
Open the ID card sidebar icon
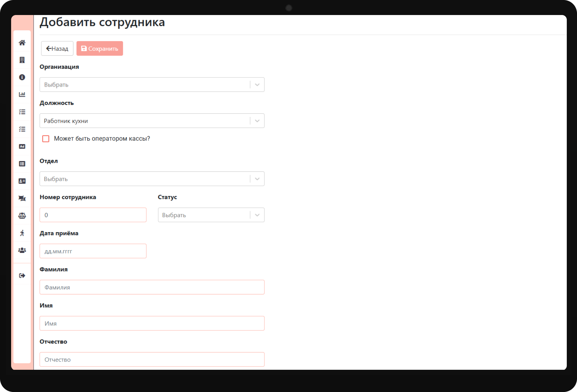[x=22, y=181]
